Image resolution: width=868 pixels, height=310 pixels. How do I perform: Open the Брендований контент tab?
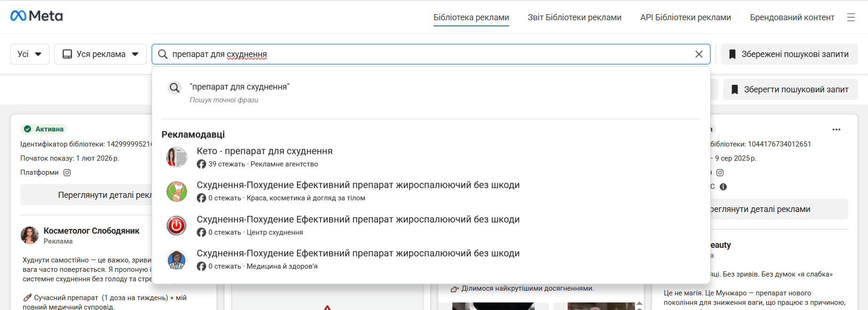tap(792, 17)
